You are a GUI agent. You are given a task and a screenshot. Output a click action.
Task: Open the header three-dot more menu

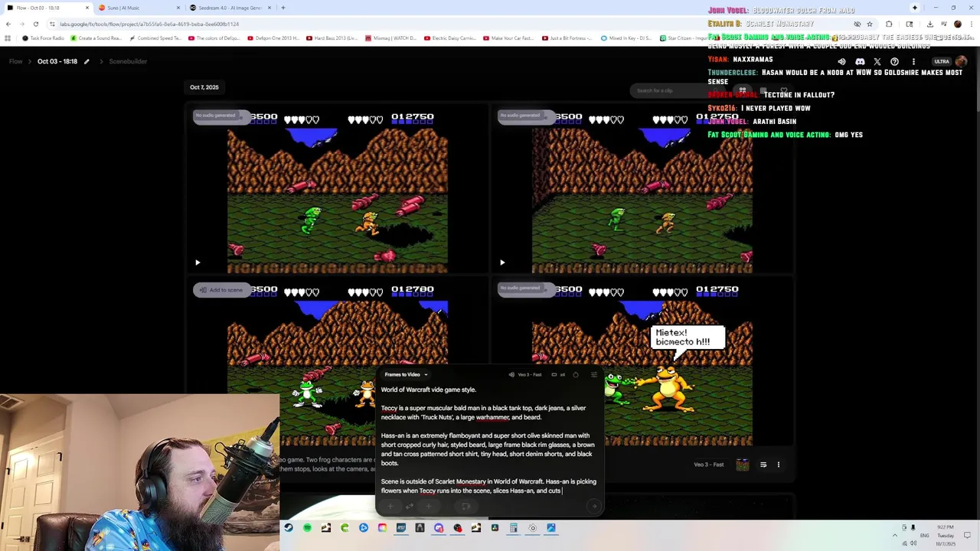pyautogui.click(x=913, y=61)
